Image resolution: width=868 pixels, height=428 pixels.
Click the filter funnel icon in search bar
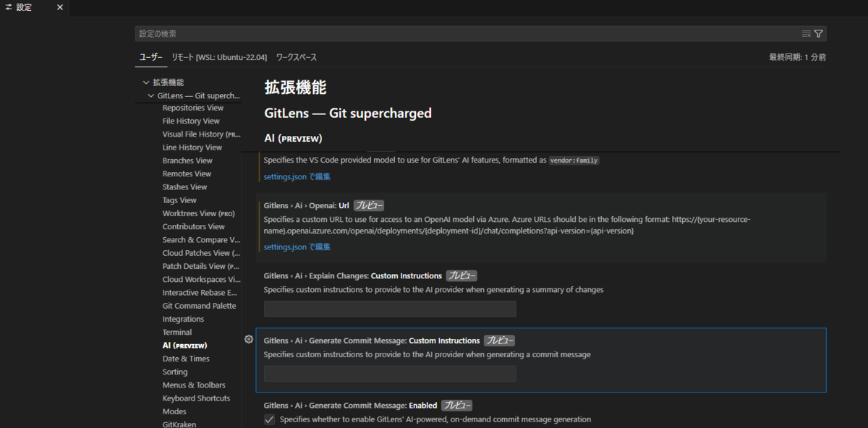(x=818, y=33)
